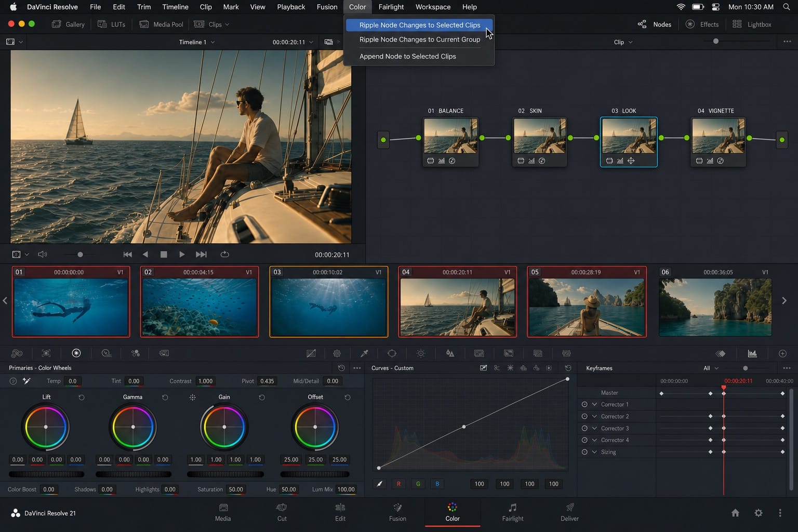Select the Qualifier eyedropper palette icon

pos(365,353)
